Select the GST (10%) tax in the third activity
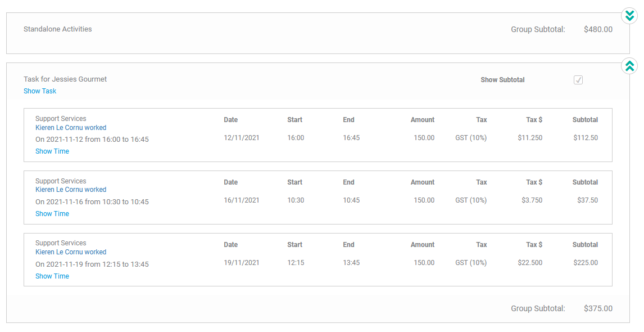644x332 pixels. (471, 262)
